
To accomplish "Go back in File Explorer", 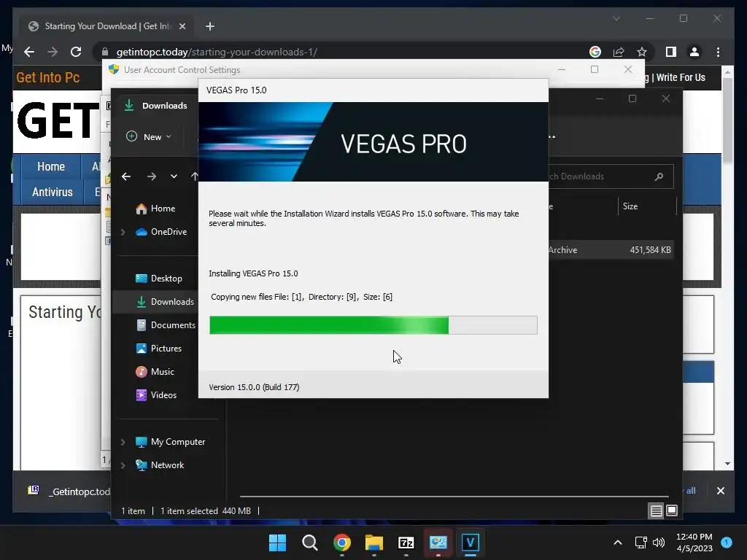I will (126, 176).
